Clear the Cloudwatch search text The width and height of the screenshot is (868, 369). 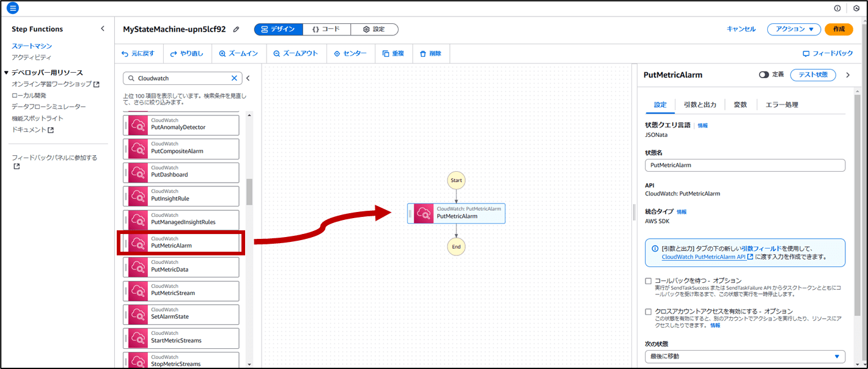234,78
